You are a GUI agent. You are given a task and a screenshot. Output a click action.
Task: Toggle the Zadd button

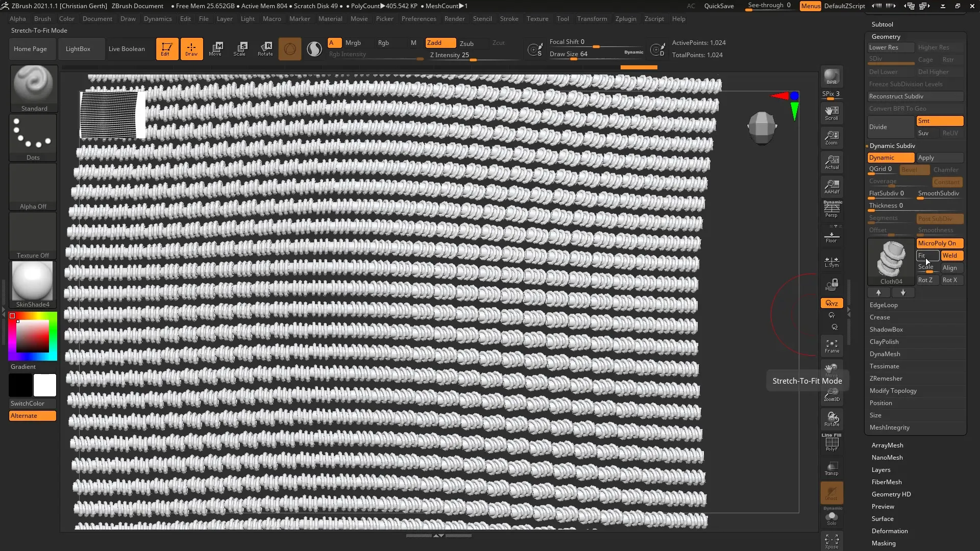440,43
